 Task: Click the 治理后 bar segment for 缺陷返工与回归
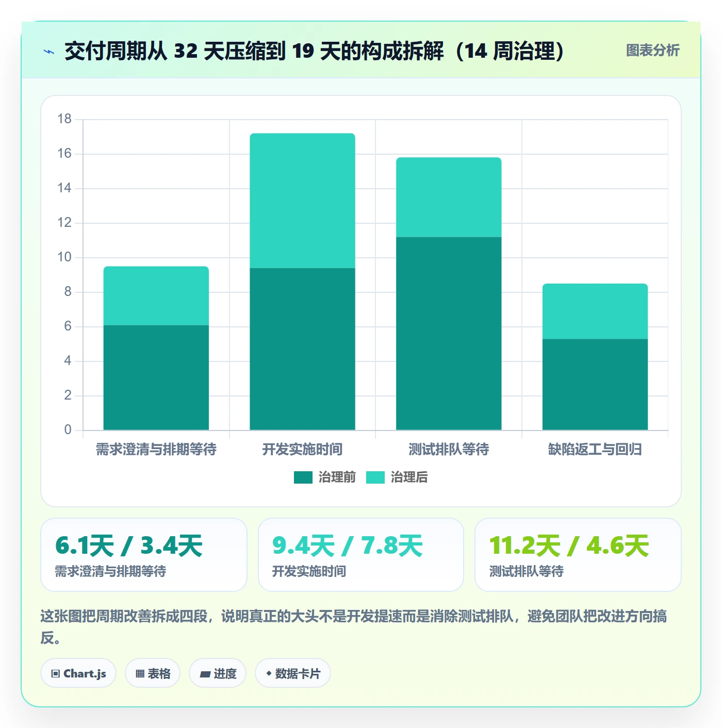pyautogui.click(x=595, y=311)
